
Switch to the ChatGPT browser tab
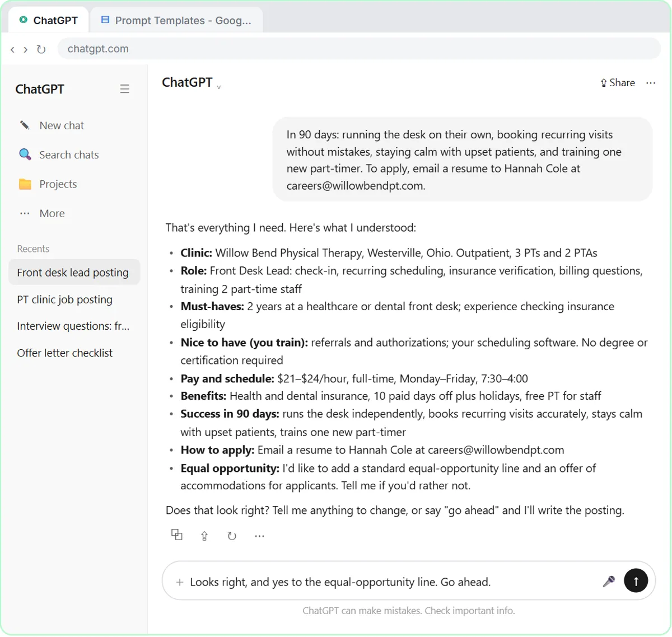49,20
